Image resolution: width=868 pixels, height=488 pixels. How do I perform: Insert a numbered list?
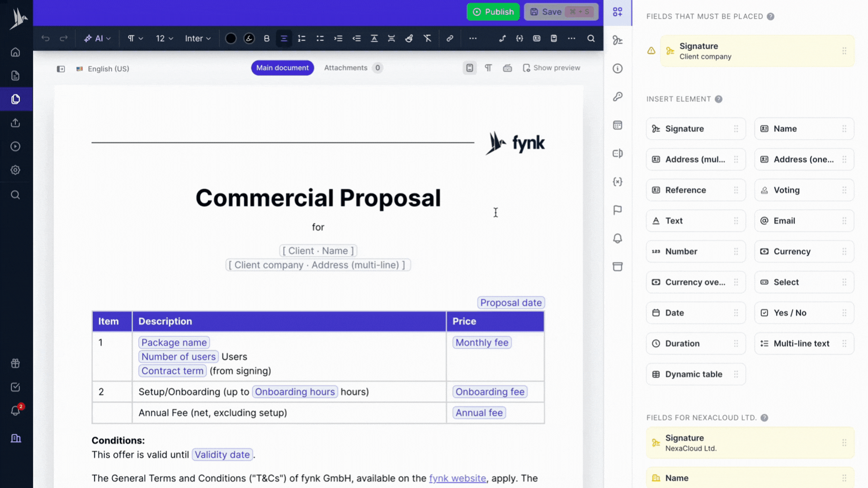[x=302, y=38]
